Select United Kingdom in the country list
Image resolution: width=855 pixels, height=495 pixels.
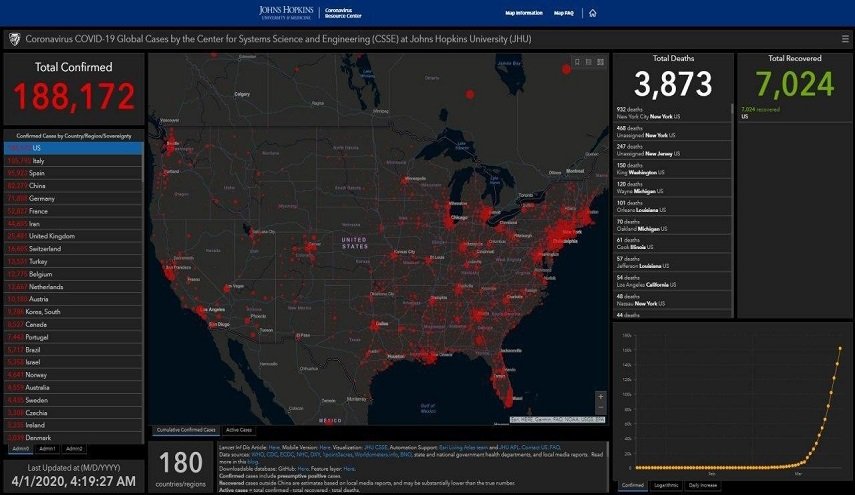[x=74, y=236]
